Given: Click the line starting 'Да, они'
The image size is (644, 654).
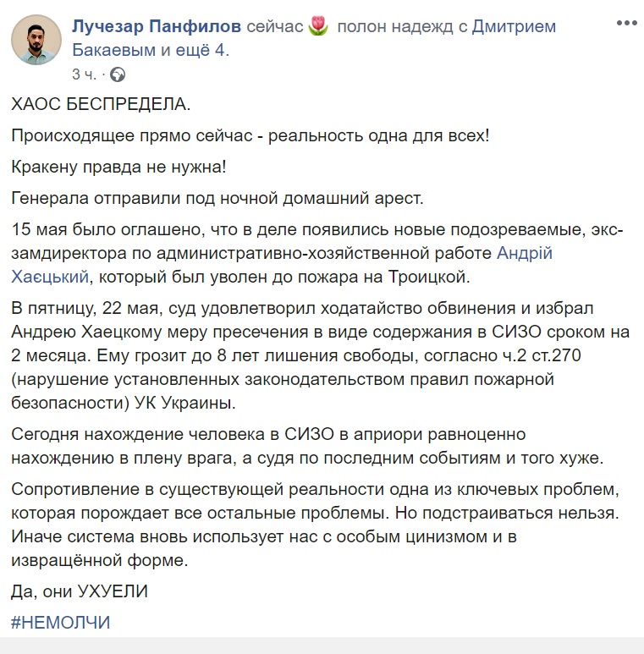Looking at the screenshot, I should 80,591.
